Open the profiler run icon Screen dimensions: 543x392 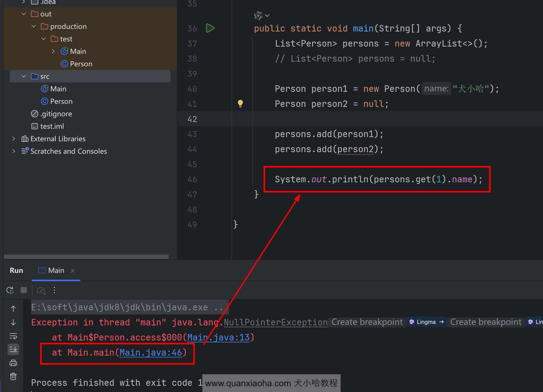click(x=41, y=290)
